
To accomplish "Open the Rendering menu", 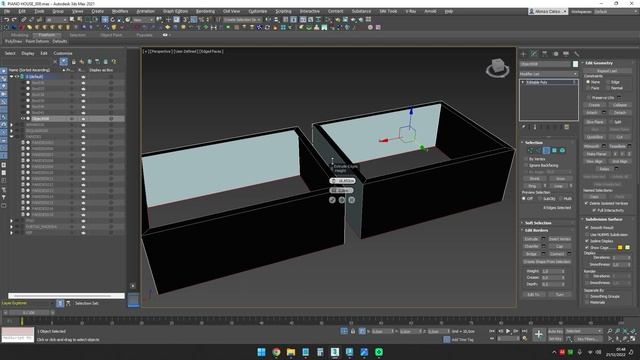I will click(x=205, y=11).
